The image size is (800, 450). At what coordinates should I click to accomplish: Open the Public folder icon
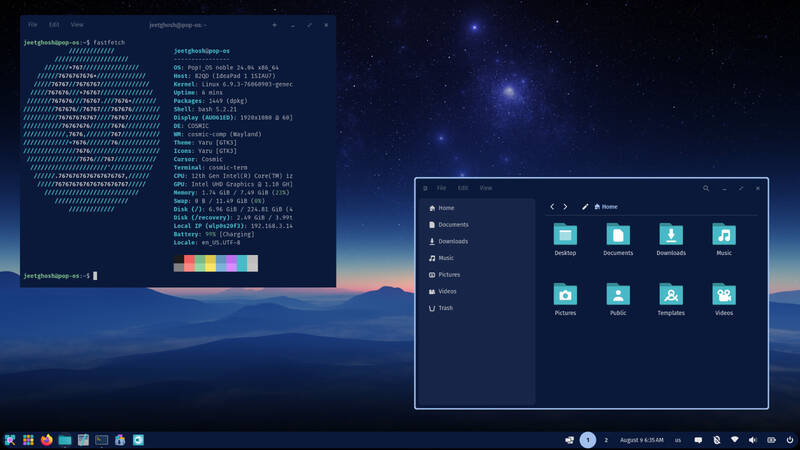coord(618,295)
